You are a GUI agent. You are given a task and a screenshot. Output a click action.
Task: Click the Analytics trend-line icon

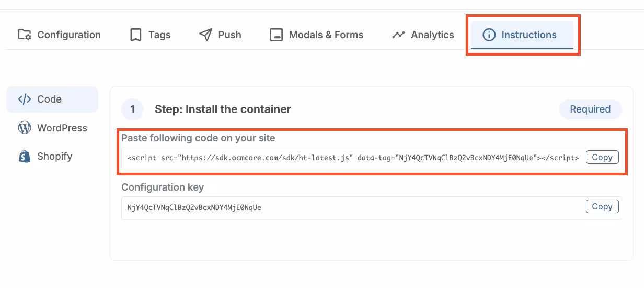pos(398,35)
